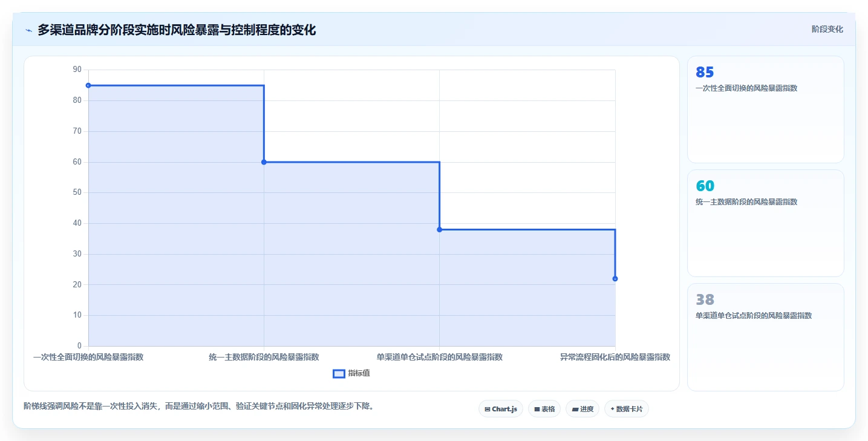The image size is (868, 441).
Task: Click the y-axis tick label 0
Action: (x=79, y=346)
